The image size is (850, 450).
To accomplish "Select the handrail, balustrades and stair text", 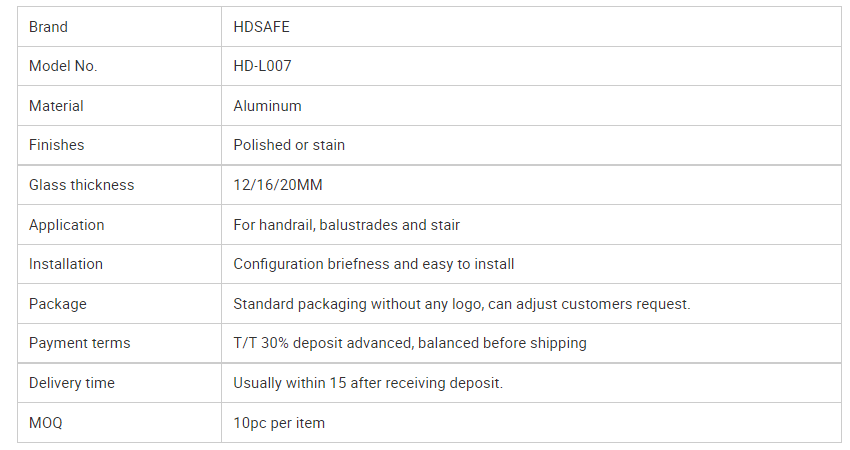I will click(x=346, y=225).
